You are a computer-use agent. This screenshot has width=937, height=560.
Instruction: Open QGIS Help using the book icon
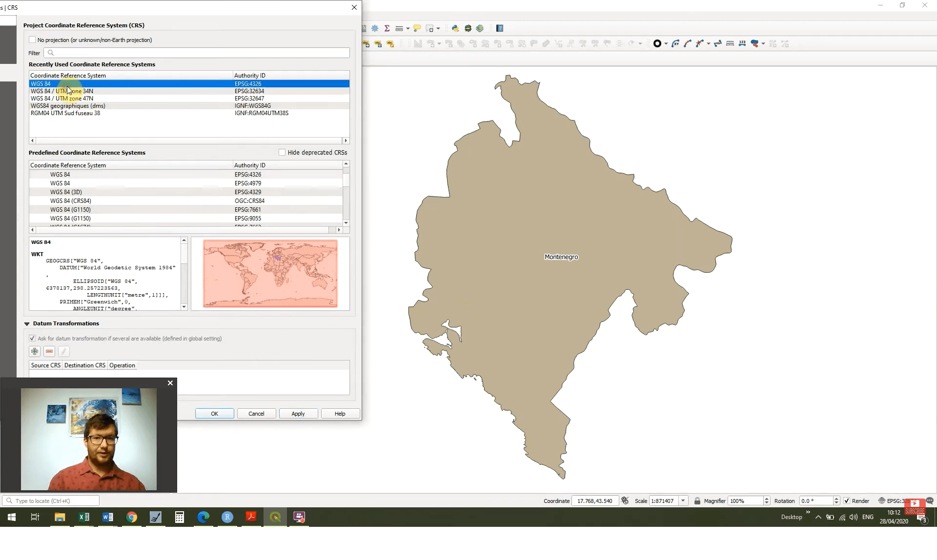click(500, 28)
